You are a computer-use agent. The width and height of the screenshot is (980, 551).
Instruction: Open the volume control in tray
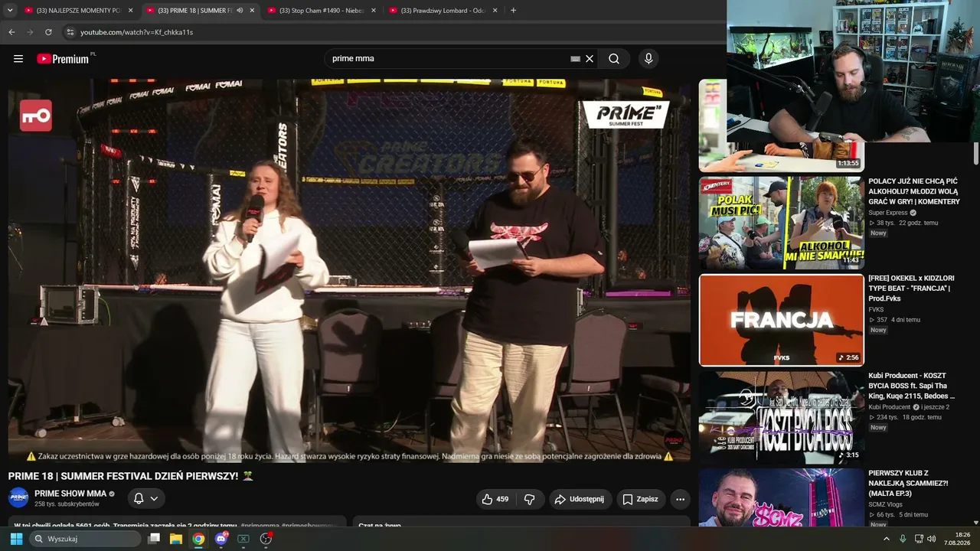[x=932, y=539]
